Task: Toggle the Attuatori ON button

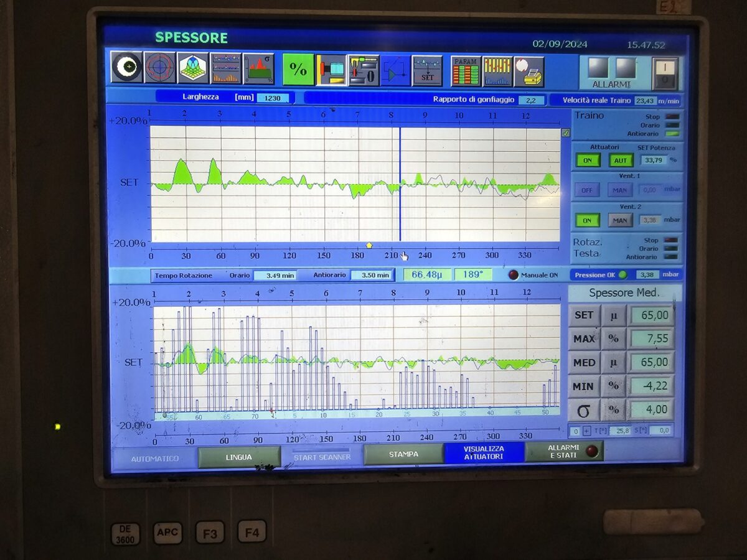Action: click(587, 161)
